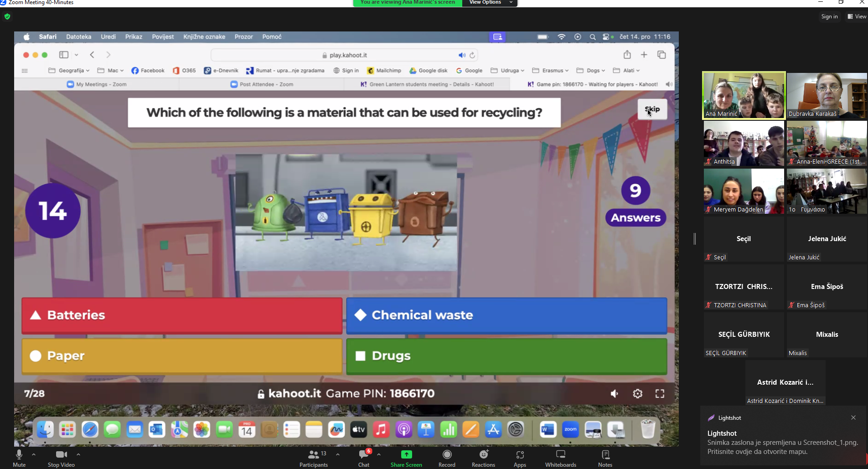Open Spotlight search in the menu bar
Viewport: 868px width, 469px height.
pos(593,37)
